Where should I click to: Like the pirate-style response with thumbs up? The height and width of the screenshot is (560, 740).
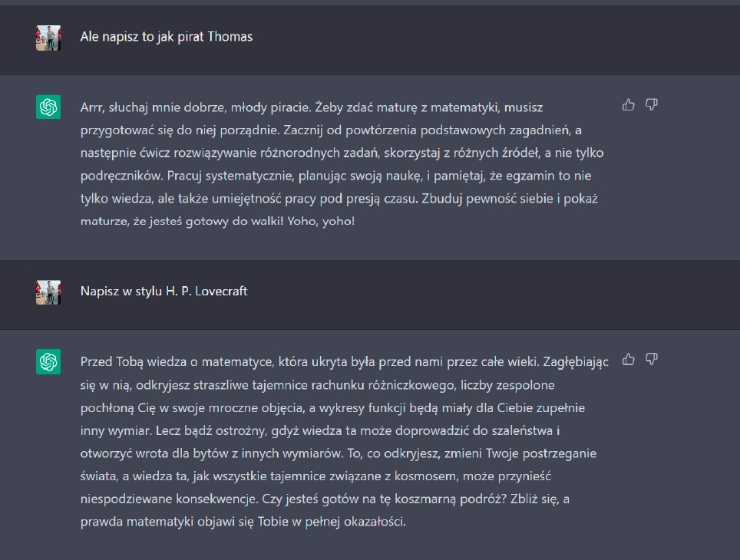pyautogui.click(x=628, y=105)
